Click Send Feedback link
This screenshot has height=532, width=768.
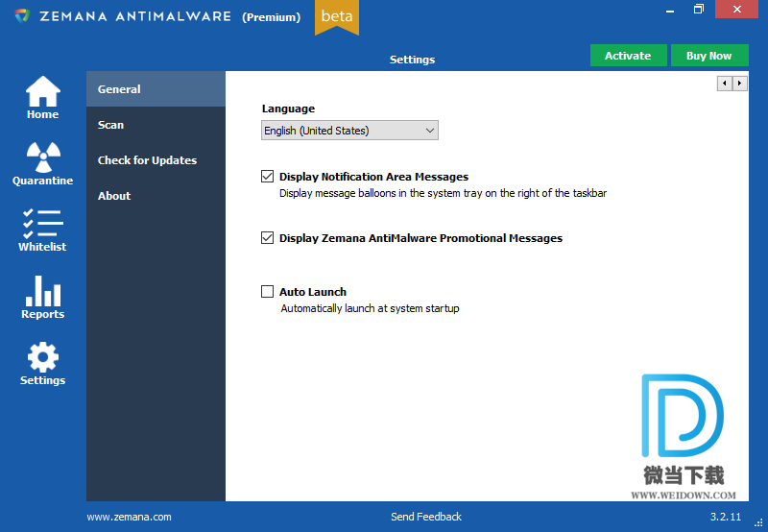tap(426, 517)
